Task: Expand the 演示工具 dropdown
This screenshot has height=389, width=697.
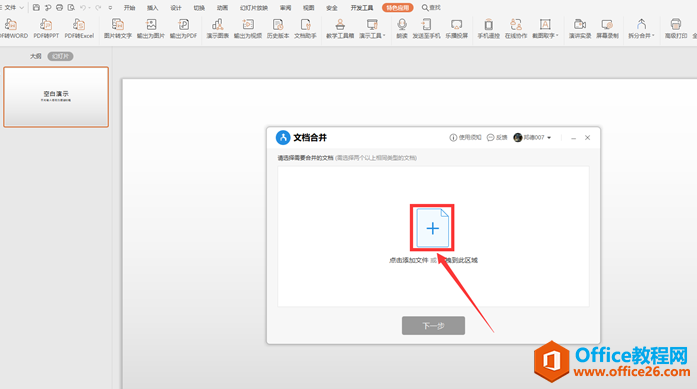Action: pyautogui.click(x=372, y=28)
